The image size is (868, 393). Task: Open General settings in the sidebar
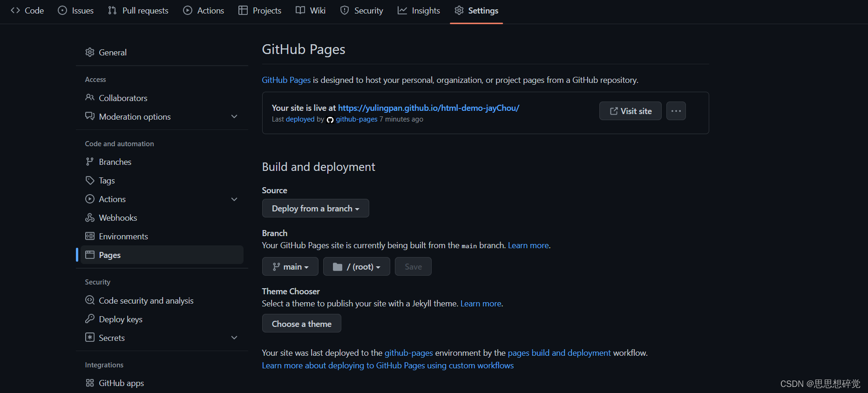point(162,52)
